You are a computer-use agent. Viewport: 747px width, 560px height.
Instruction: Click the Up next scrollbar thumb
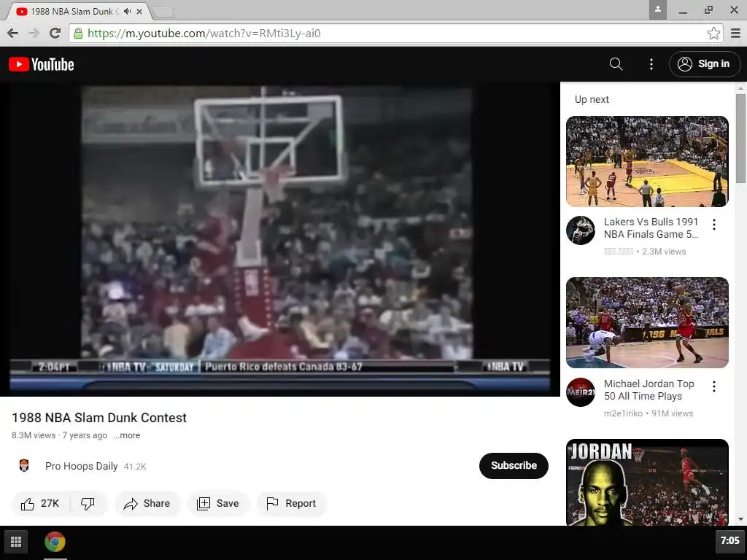pos(740,138)
